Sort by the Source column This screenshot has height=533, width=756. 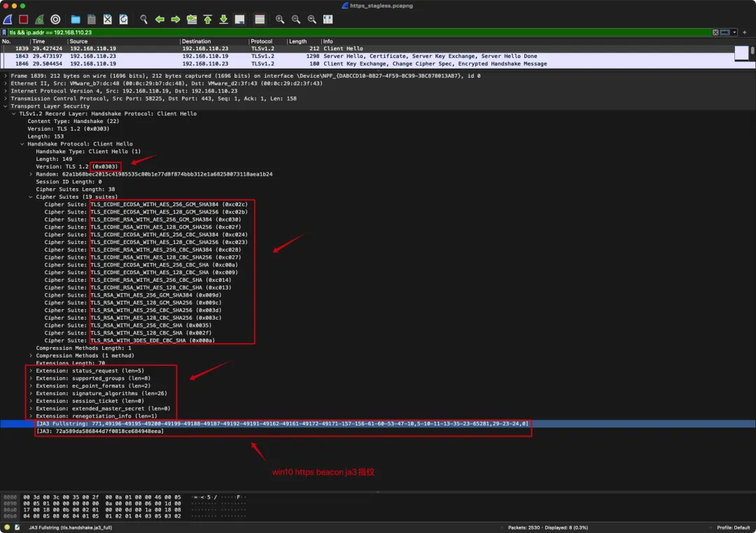[123, 41]
